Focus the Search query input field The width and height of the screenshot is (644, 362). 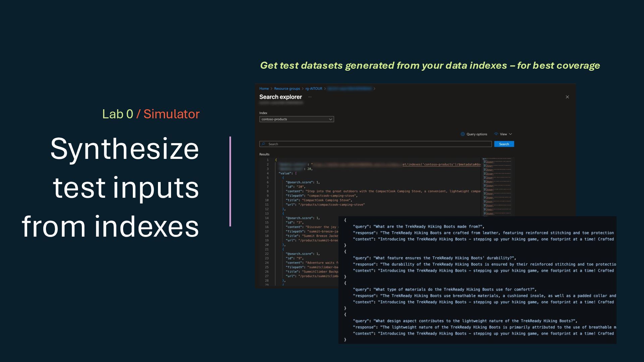(376, 144)
